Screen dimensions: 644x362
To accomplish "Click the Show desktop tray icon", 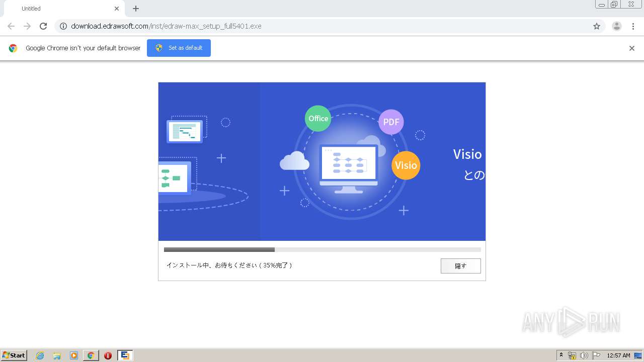I will tap(638, 355).
